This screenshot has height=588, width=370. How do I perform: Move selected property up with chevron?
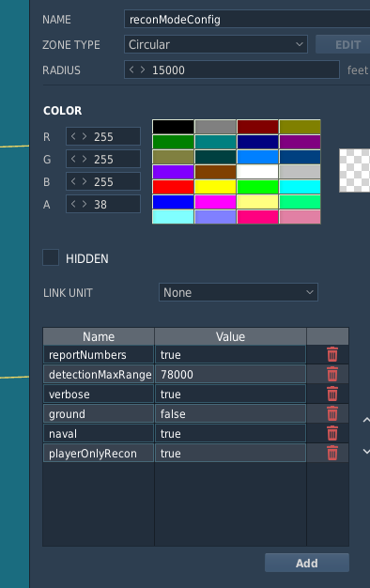pos(366,420)
